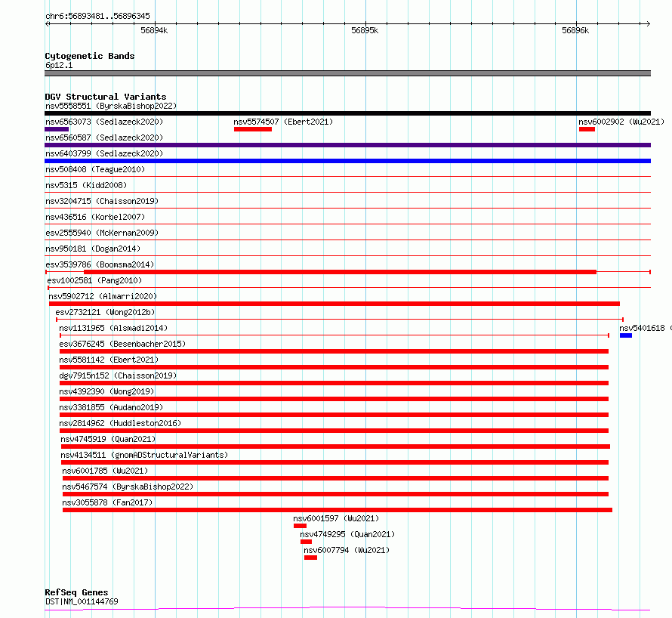Select the gray 6p12.1 cytogenetic band bar
Viewport: 672px width, 618px height.
click(347, 73)
